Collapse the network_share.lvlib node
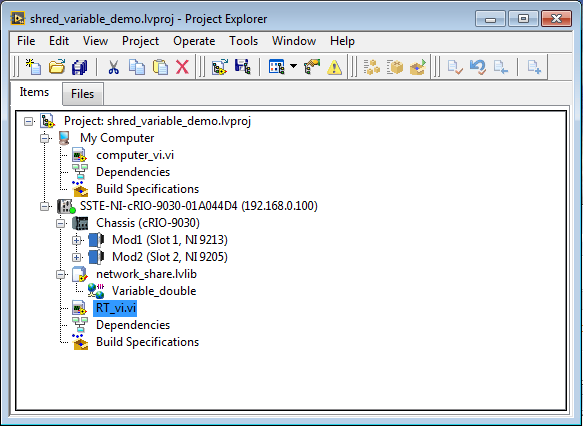Viewport: 585px width, 428px height. click(x=60, y=275)
